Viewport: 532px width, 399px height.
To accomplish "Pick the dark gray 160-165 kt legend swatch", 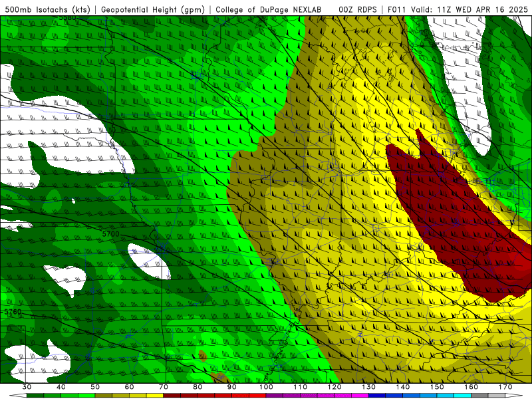I will 479,396.
